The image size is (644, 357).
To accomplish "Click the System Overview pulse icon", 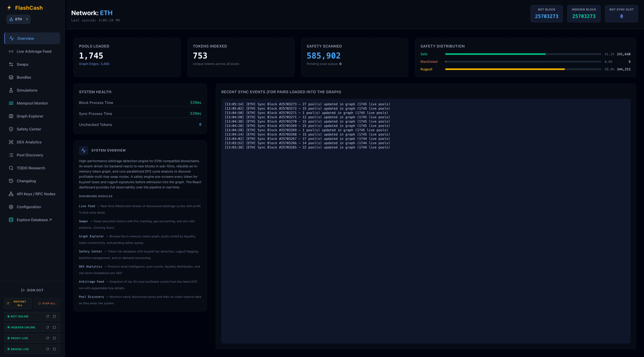I will [x=83, y=150].
